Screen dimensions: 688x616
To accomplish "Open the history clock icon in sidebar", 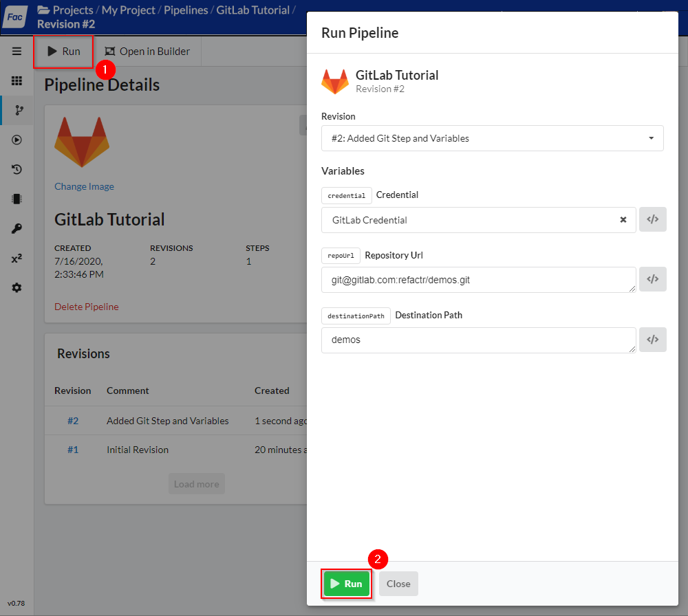I will point(17,169).
